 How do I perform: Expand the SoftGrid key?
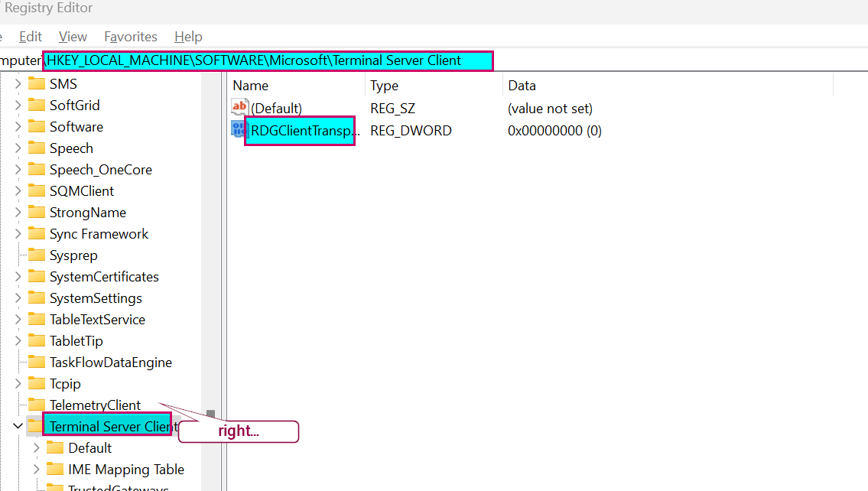pyautogui.click(x=18, y=106)
